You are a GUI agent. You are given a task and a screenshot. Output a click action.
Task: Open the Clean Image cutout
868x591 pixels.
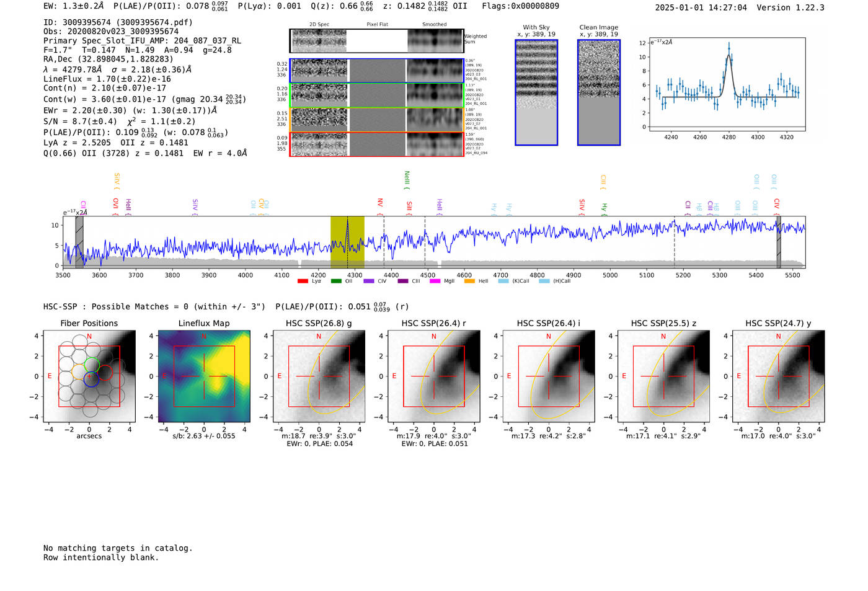599,92
